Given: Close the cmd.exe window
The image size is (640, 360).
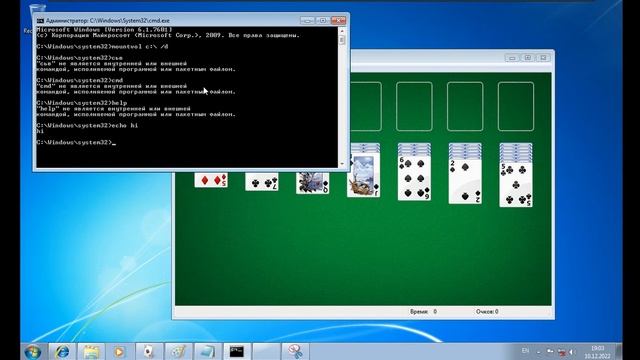Looking at the screenshot, I should (338, 20).
